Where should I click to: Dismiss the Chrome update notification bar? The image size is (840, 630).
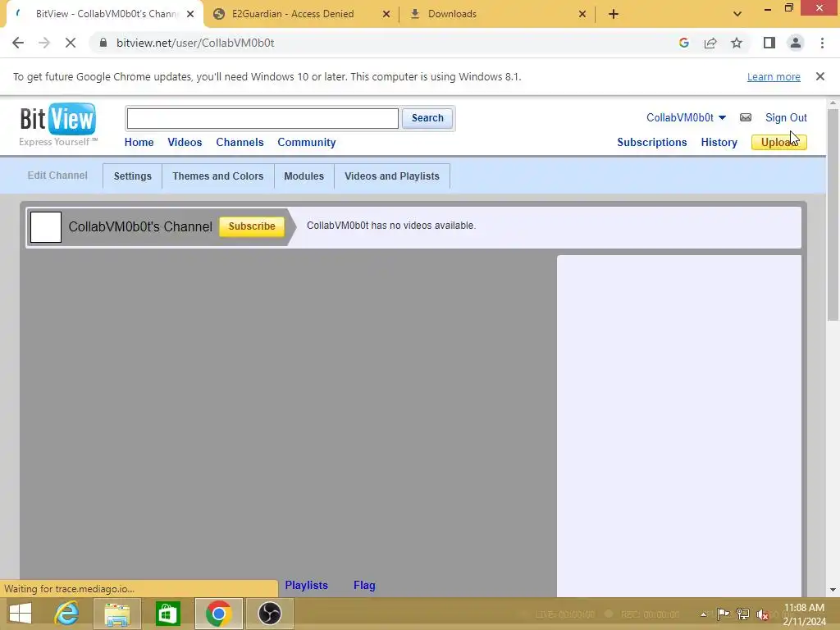(819, 76)
